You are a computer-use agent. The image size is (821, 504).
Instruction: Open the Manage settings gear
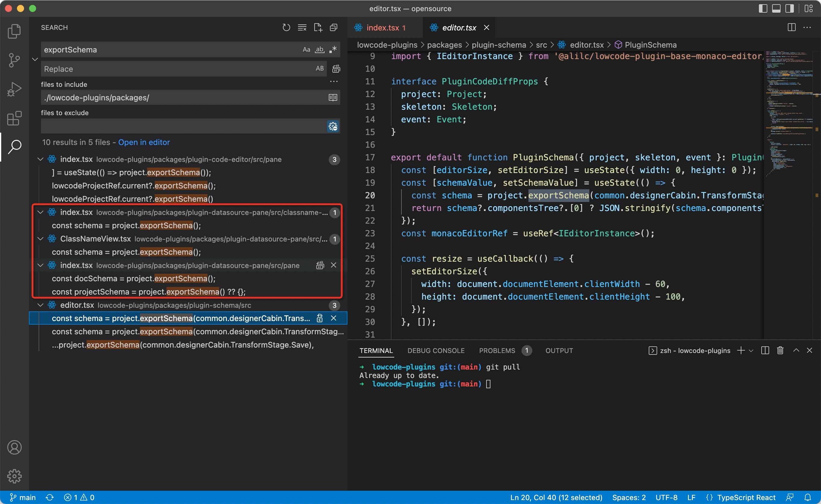(14, 476)
